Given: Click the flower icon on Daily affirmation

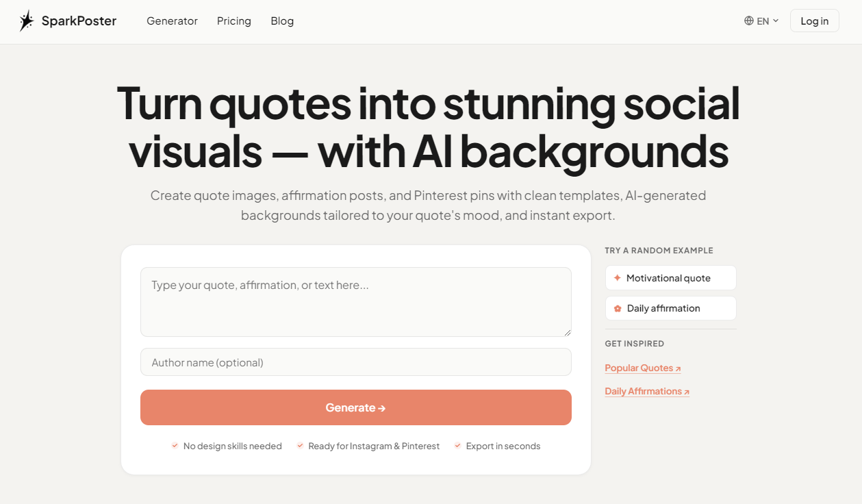Looking at the screenshot, I should point(618,307).
